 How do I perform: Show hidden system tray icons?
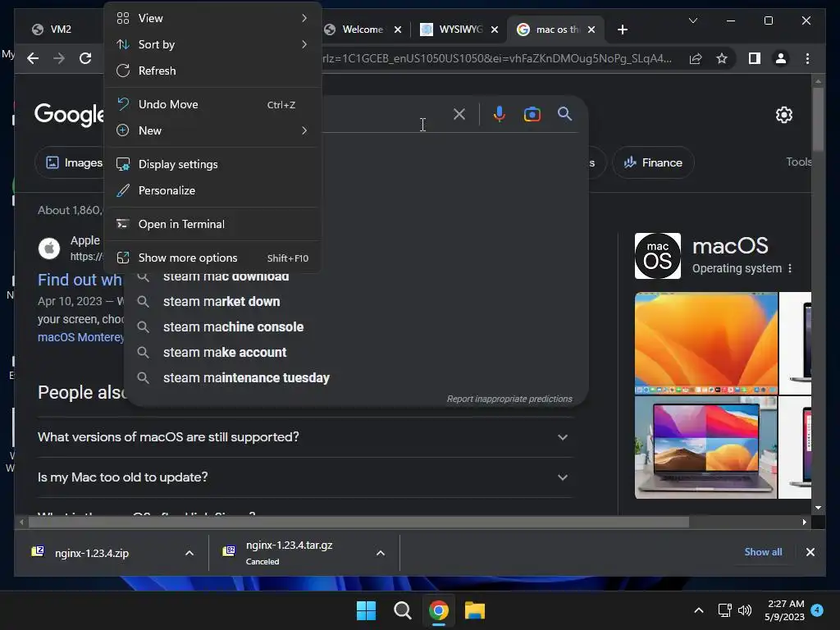coord(699,610)
